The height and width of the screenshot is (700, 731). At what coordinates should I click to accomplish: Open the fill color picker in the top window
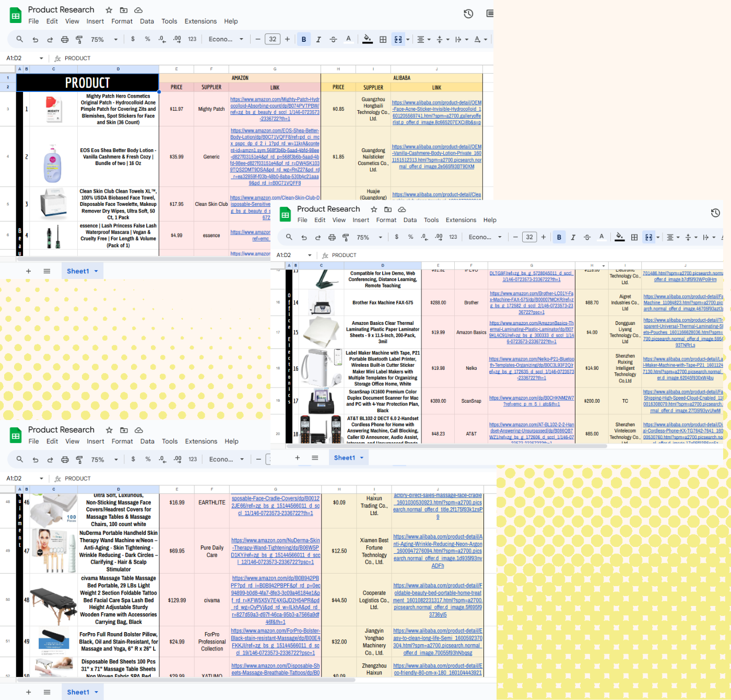(x=368, y=39)
